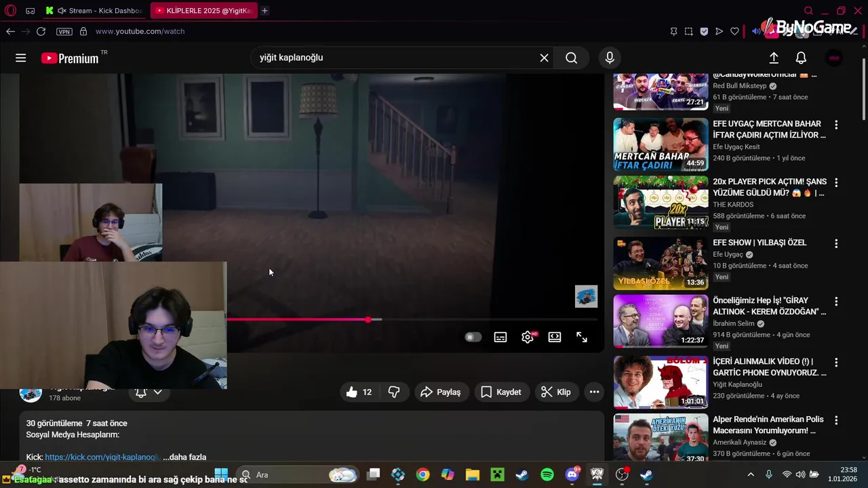868x488 pixels.
Task: Click the pinboard pin icon
Action: (673, 31)
